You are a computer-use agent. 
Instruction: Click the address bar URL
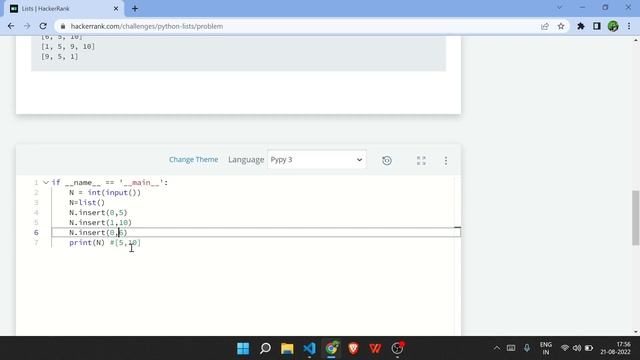click(147, 26)
